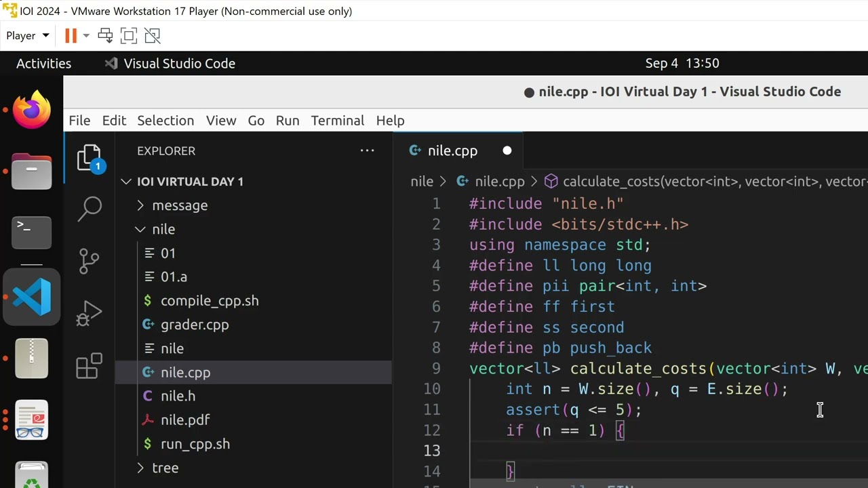
Task: Open Explorer views and more actions ellipsis
Action: [367, 150]
